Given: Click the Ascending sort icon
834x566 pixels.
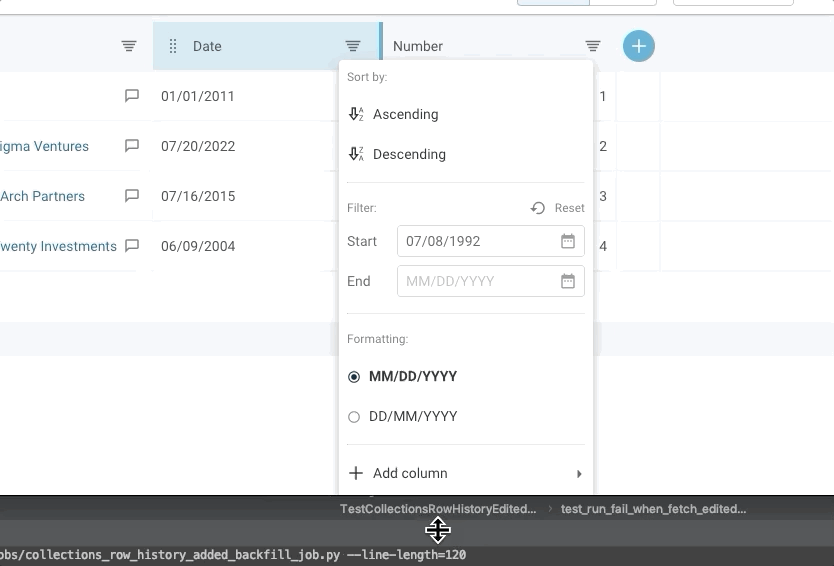Looking at the screenshot, I should click(356, 114).
